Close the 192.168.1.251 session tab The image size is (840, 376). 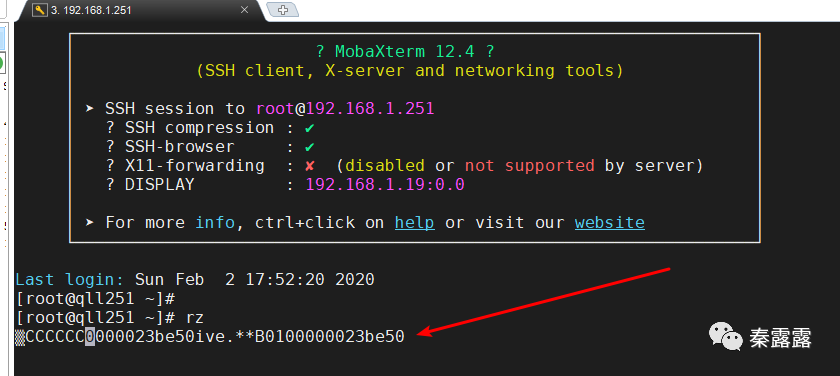tap(244, 10)
